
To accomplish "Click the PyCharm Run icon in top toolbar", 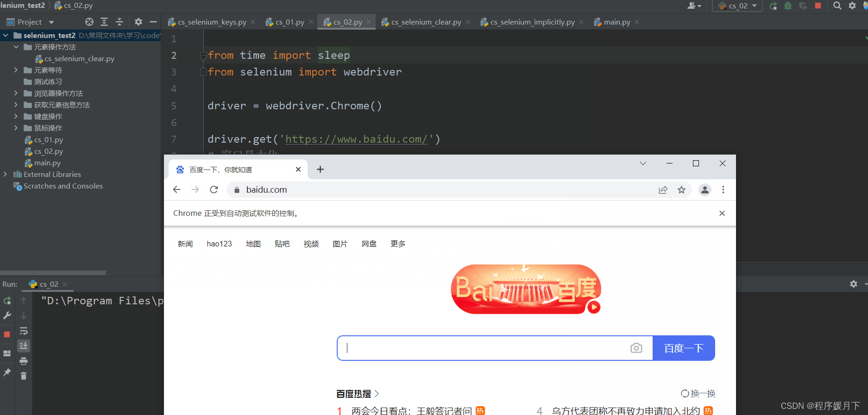I will 773,6.
